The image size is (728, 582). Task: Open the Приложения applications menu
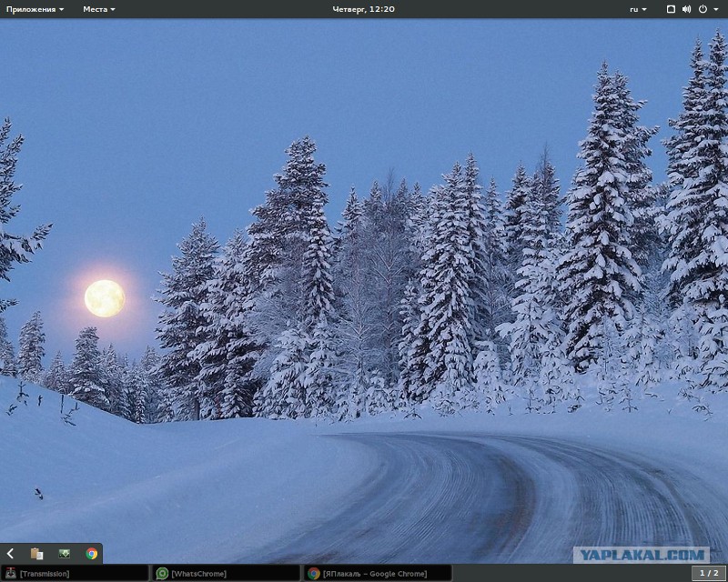coord(35,9)
